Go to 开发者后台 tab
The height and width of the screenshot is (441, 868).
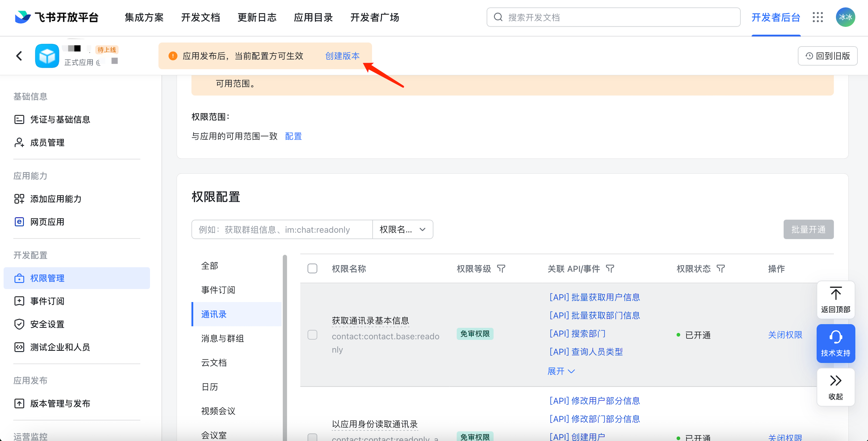coord(776,17)
